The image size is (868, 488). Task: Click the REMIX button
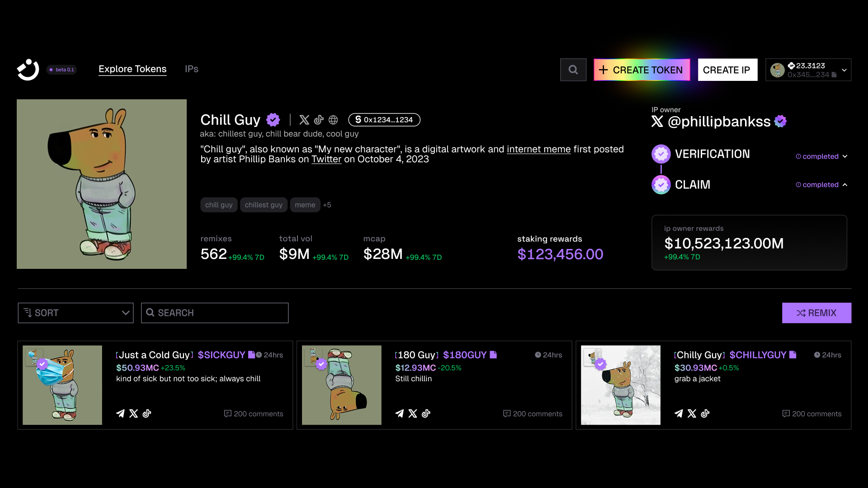[816, 313]
